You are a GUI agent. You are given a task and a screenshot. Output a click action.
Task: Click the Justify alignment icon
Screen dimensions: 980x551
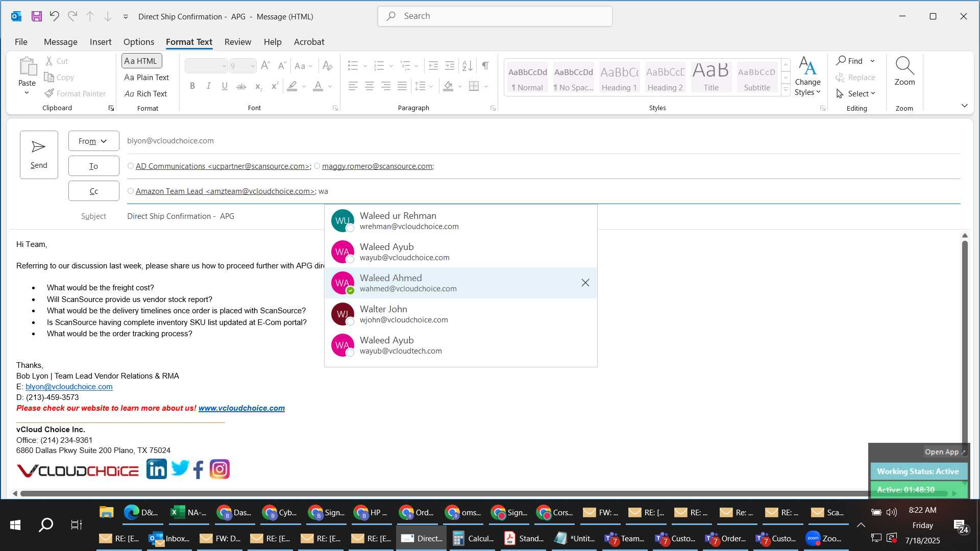coord(402,86)
